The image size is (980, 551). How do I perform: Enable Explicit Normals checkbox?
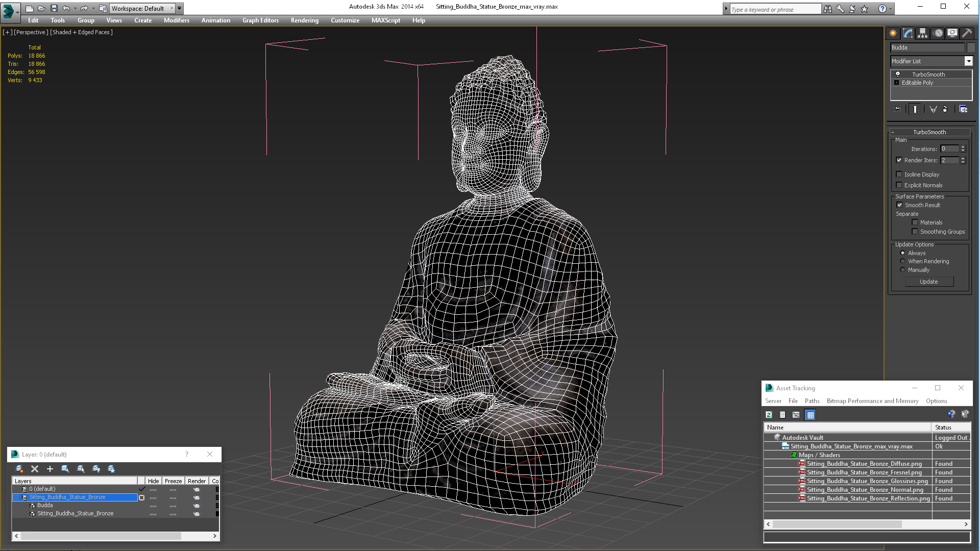click(899, 185)
